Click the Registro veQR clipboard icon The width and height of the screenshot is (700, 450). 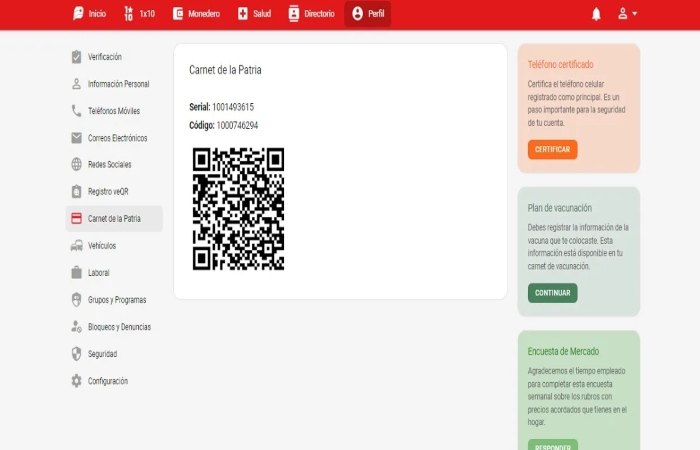click(x=76, y=192)
